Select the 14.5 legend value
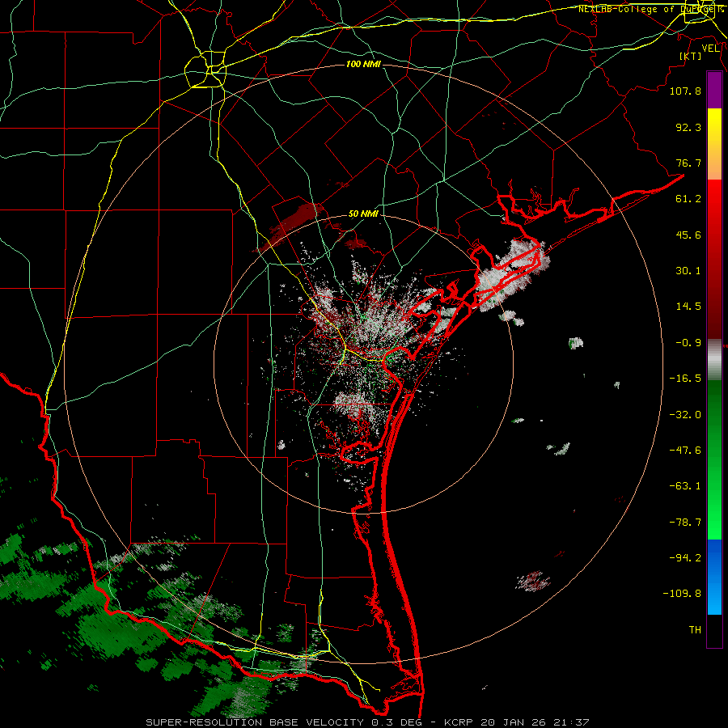Viewport: 728px width, 728px height. 688,306
